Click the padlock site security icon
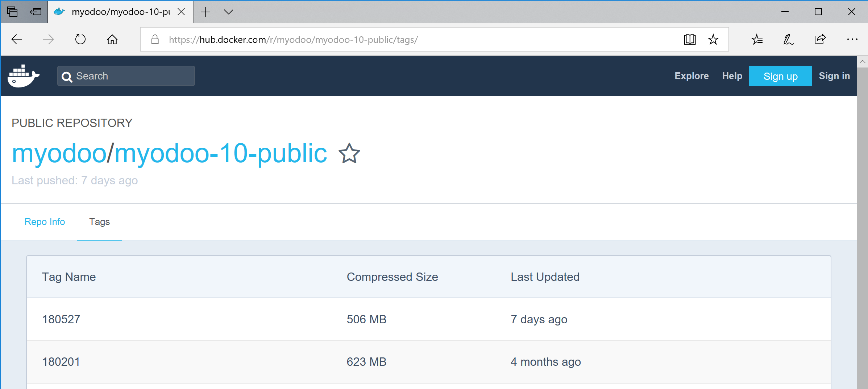The height and width of the screenshot is (389, 868). 155,39
